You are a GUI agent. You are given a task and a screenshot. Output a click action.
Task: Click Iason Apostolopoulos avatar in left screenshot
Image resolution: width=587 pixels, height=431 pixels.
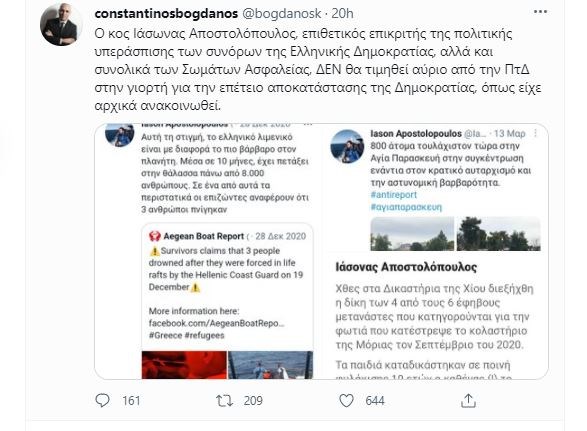[x=120, y=134]
